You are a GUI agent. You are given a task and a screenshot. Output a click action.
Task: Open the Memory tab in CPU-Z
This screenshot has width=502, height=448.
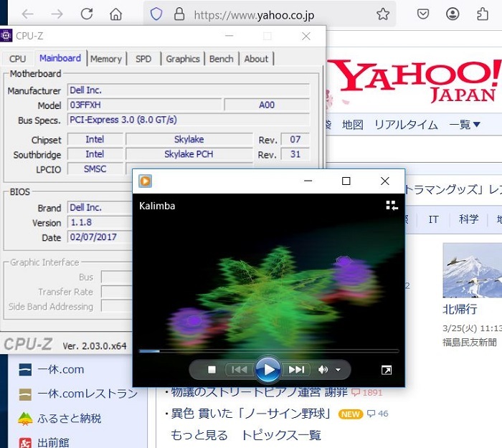coord(106,59)
